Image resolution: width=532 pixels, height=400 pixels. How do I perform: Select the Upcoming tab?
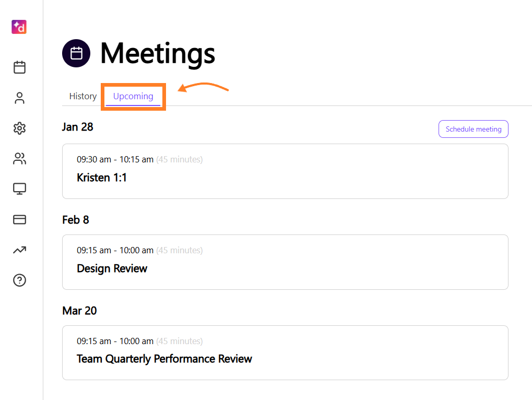(133, 97)
